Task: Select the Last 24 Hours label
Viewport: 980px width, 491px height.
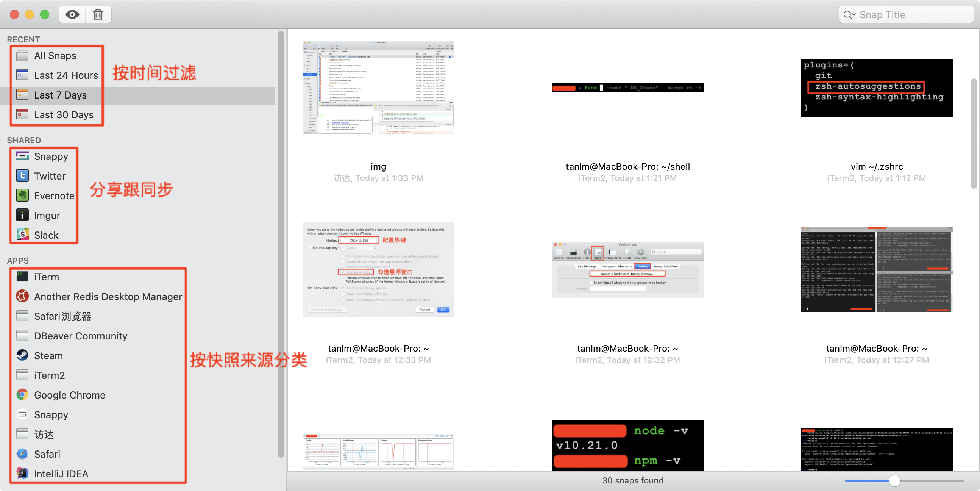Action: point(66,75)
